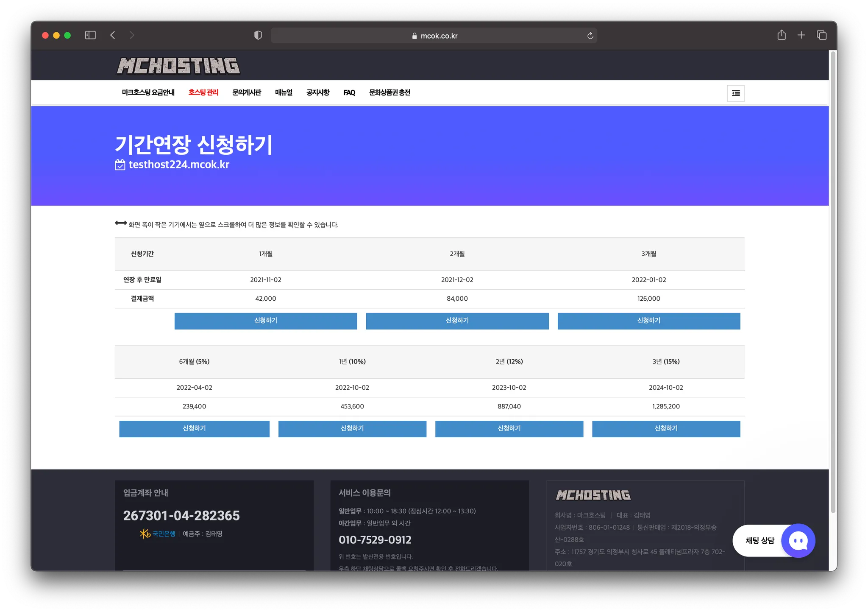Open 호스팅 관리 menu item

(203, 92)
